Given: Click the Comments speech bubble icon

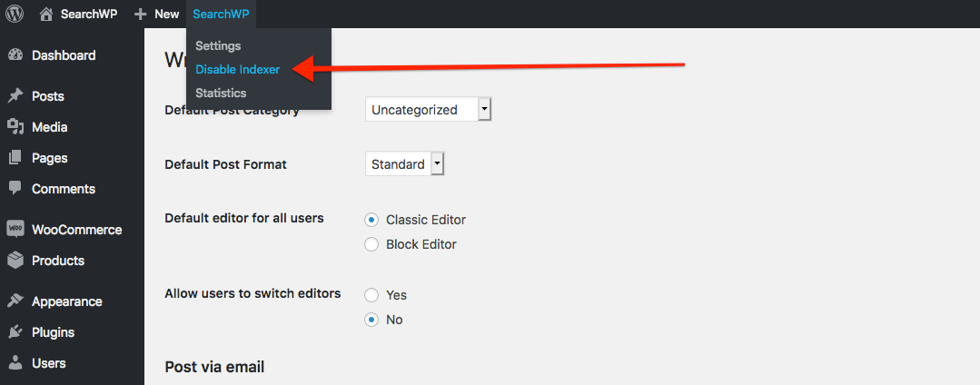Looking at the screenshot, I should point(15,188).
